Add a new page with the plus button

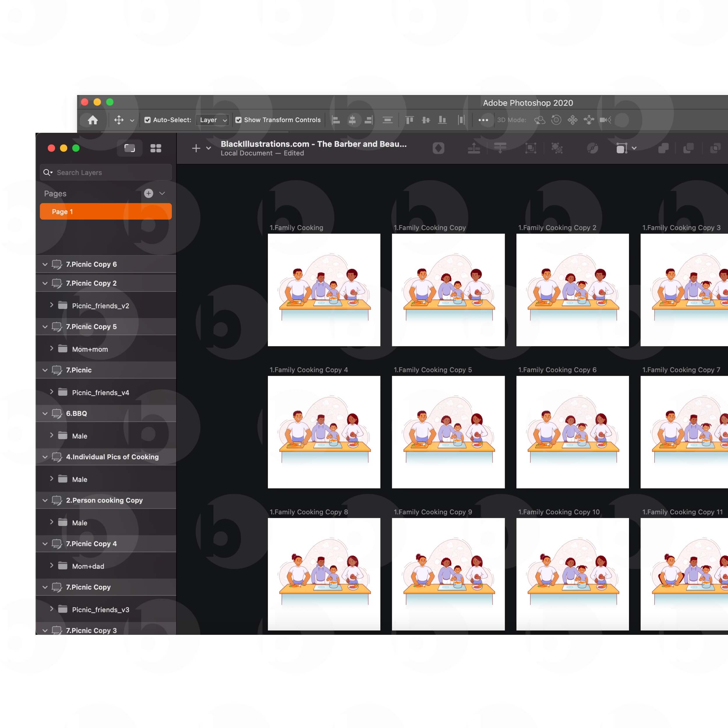[149, 193]
